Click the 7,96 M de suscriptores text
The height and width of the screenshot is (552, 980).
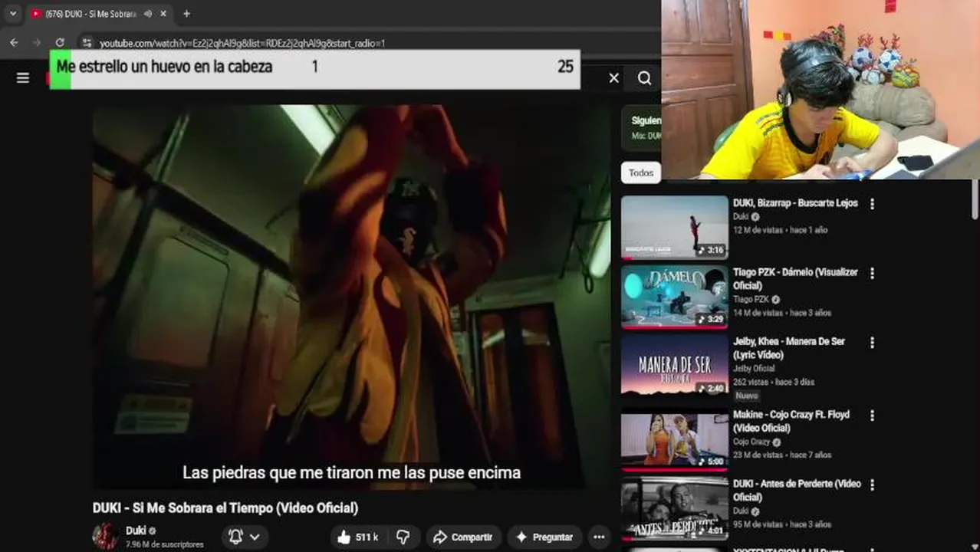pyautogui.click(x=165, y=544)
